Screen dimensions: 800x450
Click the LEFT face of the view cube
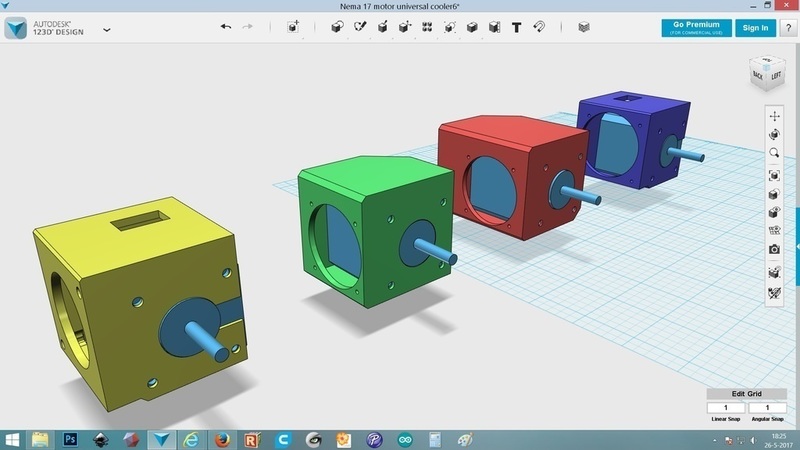776,77
